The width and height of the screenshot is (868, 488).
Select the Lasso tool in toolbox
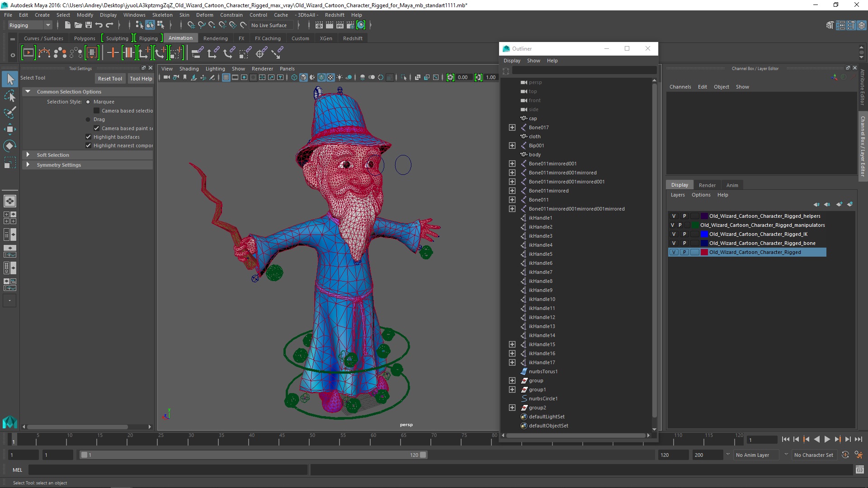coord(9,96)
